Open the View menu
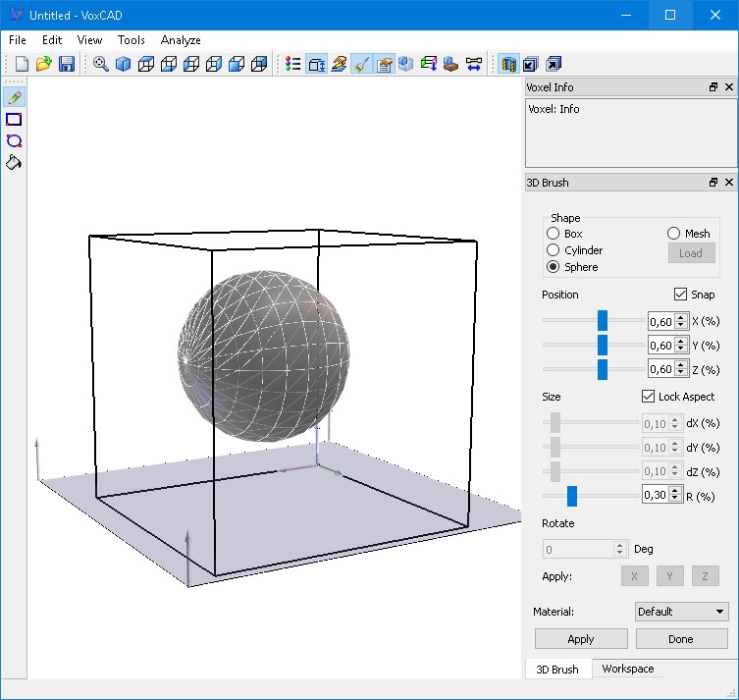 (89, 40)
